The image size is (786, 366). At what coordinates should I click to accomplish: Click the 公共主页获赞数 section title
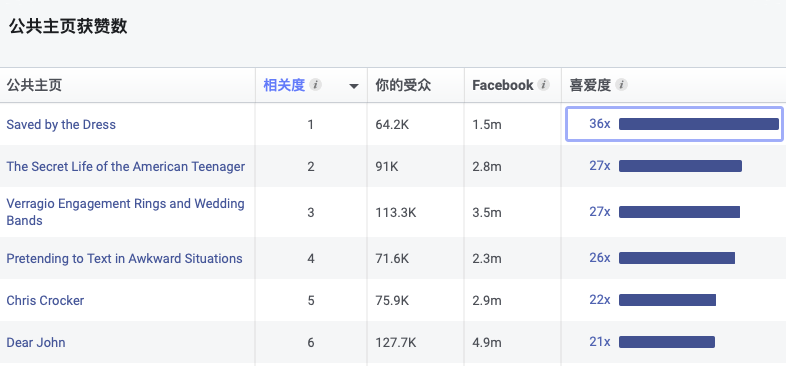68,26
